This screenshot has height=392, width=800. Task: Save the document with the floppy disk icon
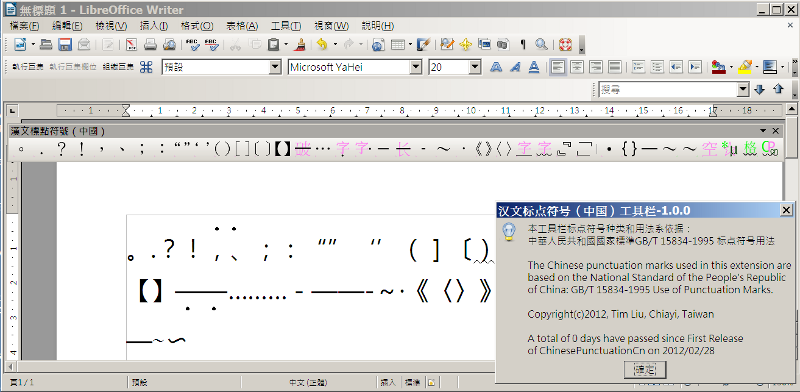65,45
